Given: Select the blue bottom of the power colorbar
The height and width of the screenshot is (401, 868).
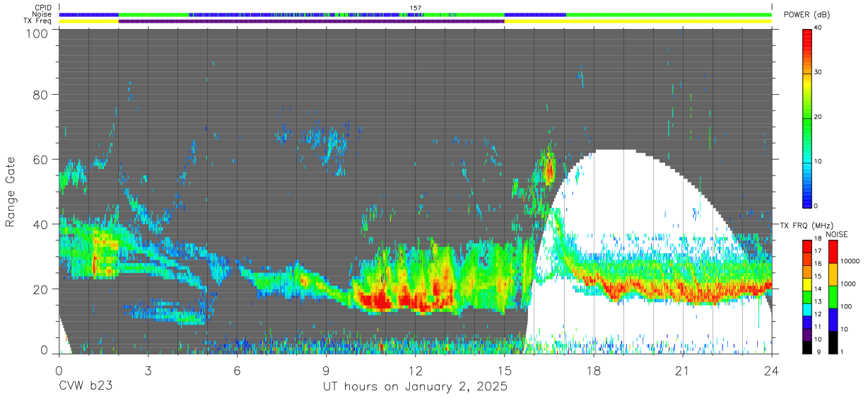Looking at the screenshot, I should (807, 197).
